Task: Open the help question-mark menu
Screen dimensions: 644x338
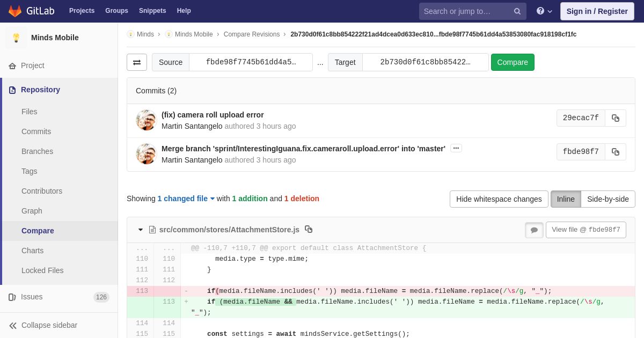Action: pos(544,11)
